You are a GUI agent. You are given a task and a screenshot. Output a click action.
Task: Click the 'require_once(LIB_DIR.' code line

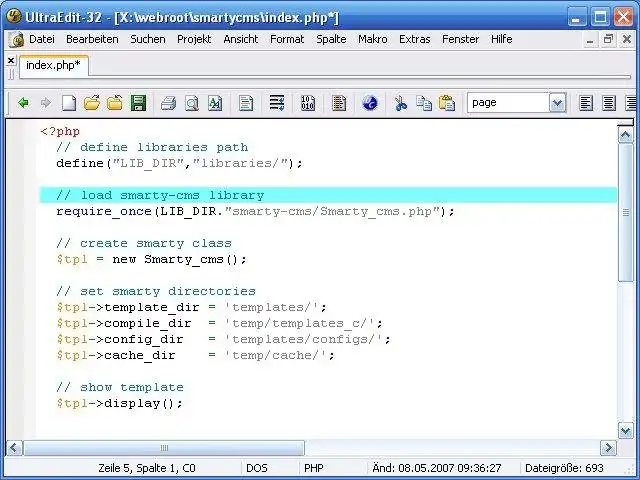tap(255, 211)
